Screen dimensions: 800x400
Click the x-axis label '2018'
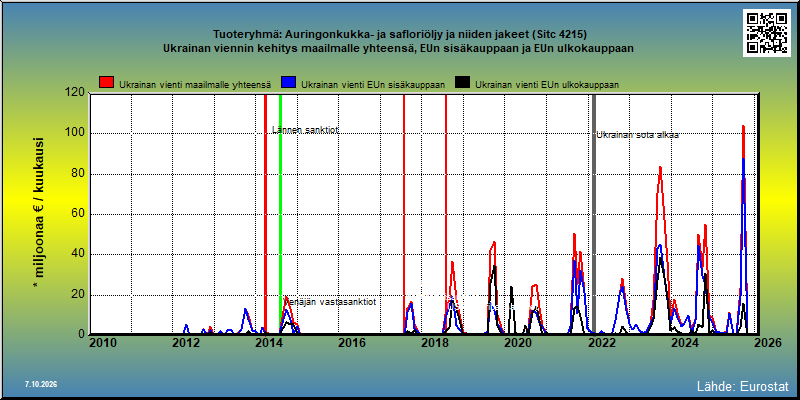click(435, 343)
